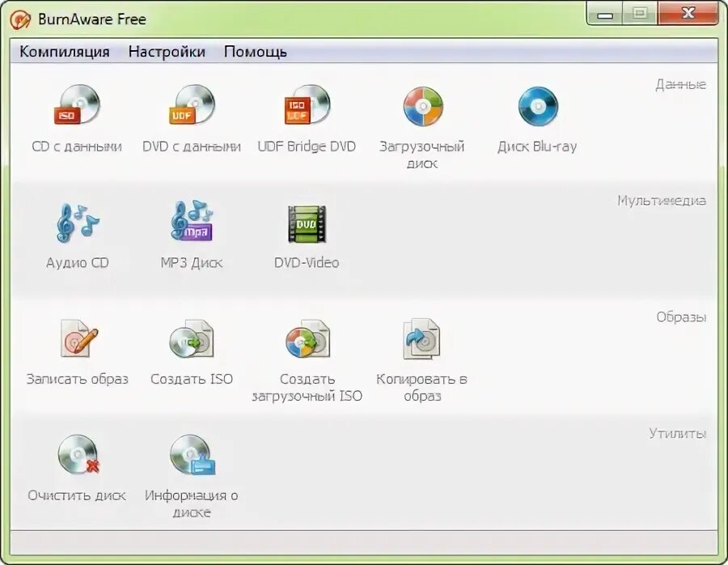Choose the Диск Blu-ray blue disc icon

(x=538, y=106)
